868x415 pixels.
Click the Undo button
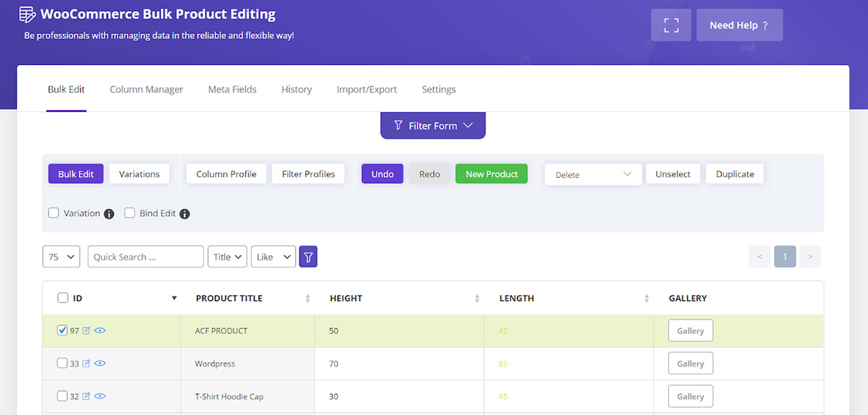[x=383, y=174]
